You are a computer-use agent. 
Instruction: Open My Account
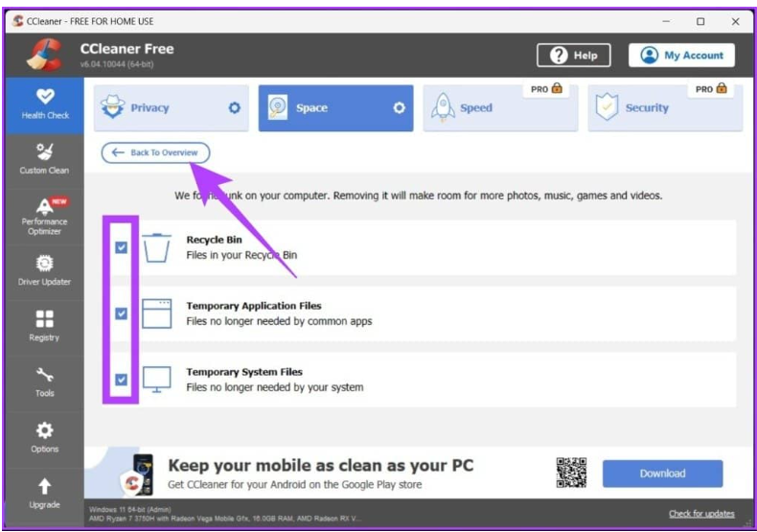tap(681, 56)
